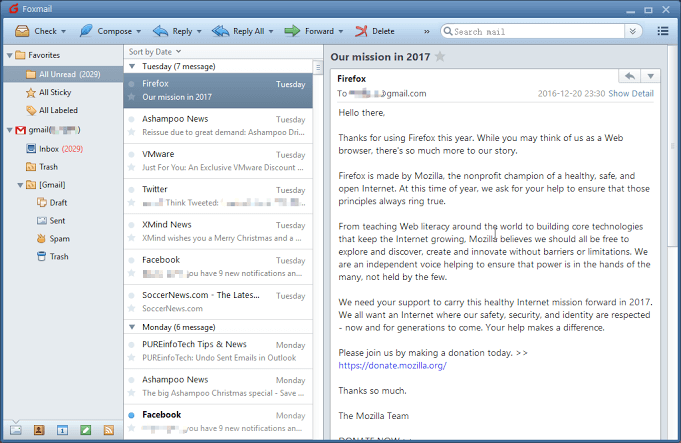
Task: Collapse the Monday message group
Action: tap(132, 327)
